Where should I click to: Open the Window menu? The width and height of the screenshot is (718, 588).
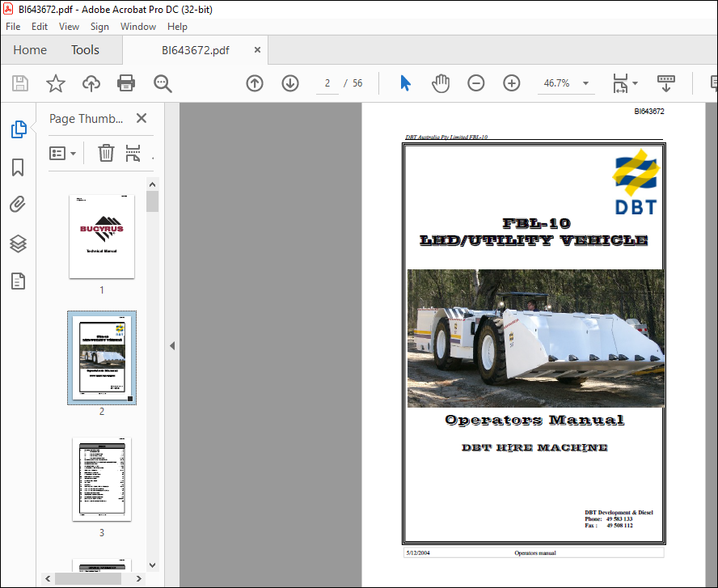point(137,27)
